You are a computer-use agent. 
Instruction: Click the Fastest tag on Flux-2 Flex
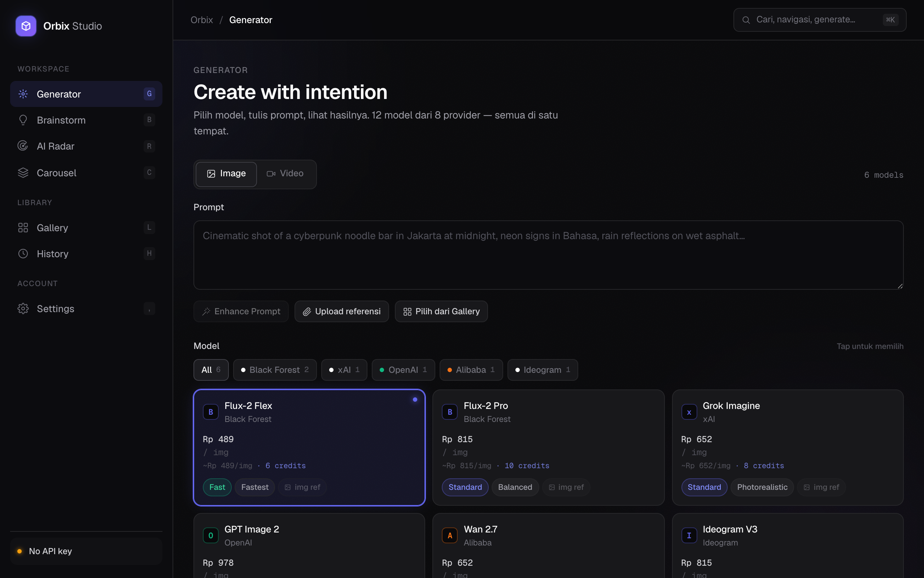coord(255,487)
